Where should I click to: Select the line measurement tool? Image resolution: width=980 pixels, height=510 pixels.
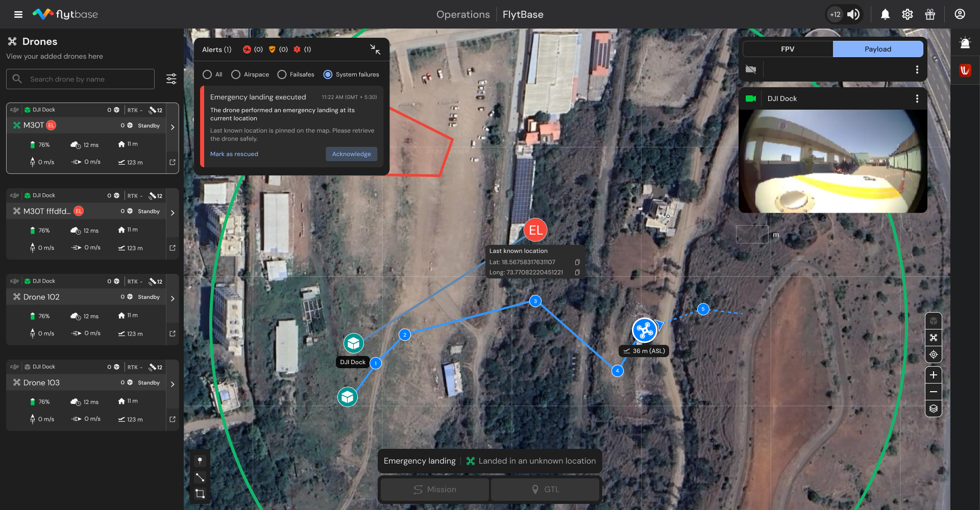[x=200, y=477]
